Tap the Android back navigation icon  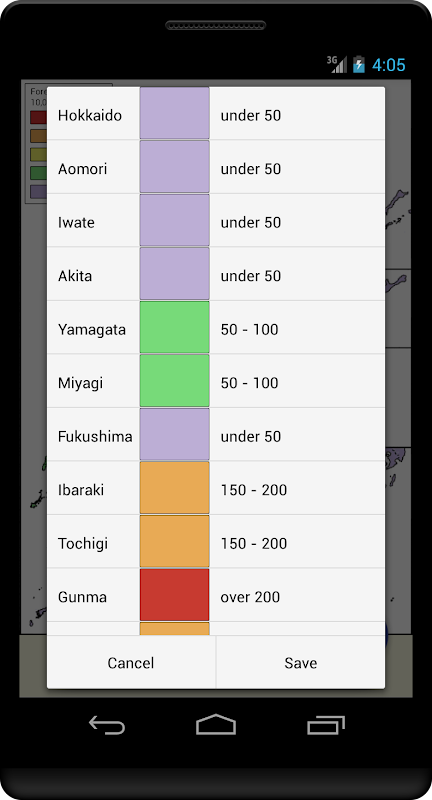pyautogui.click(x=107, y=724)
